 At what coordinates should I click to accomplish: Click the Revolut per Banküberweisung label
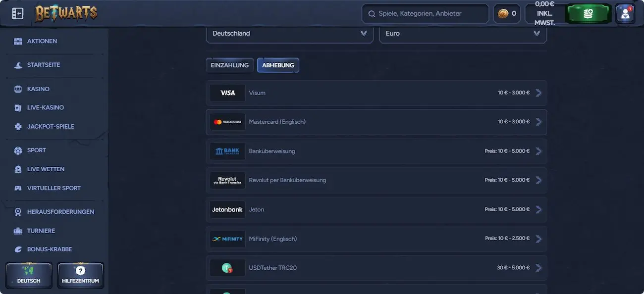click(287, 180)
